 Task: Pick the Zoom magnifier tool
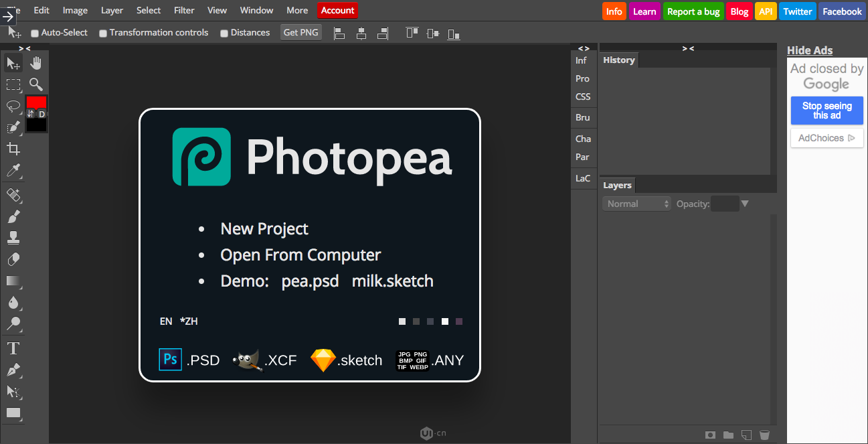point(35,84)
